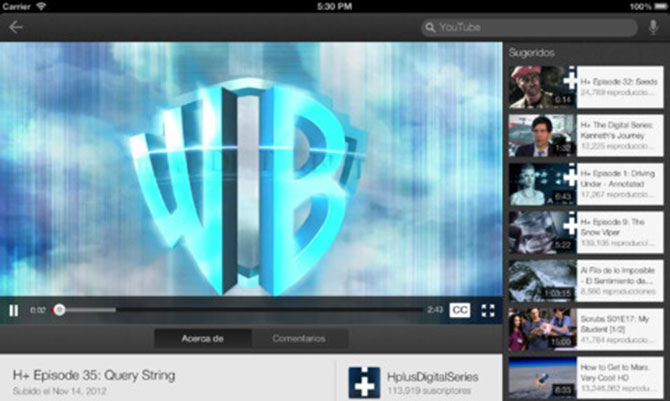
Task: Focus the YouTube search field
Action: (x=529, y=27)
